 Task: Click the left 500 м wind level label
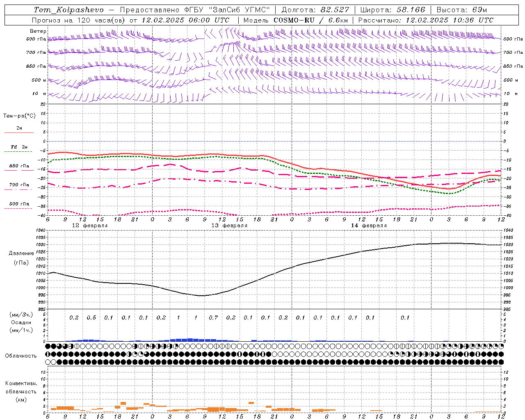(x=39, y=80)
